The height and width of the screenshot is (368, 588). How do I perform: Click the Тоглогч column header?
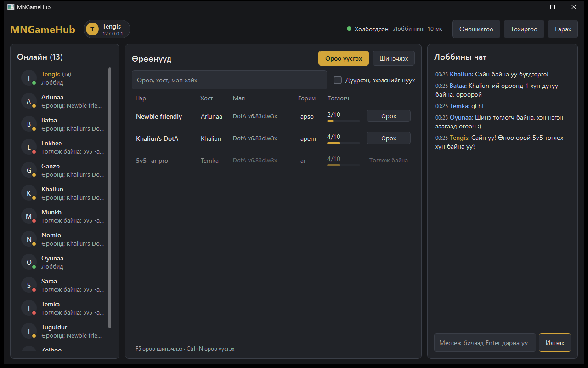point(339,98)
